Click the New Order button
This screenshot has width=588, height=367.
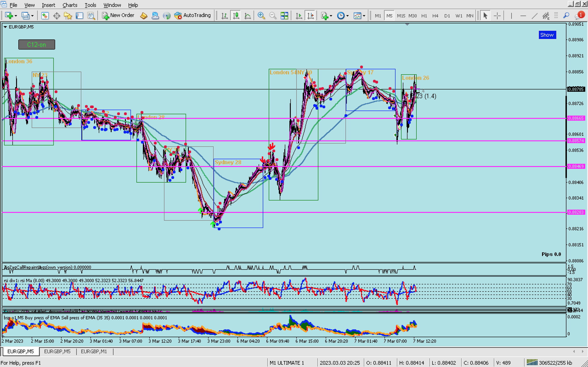tap(118, 15)
